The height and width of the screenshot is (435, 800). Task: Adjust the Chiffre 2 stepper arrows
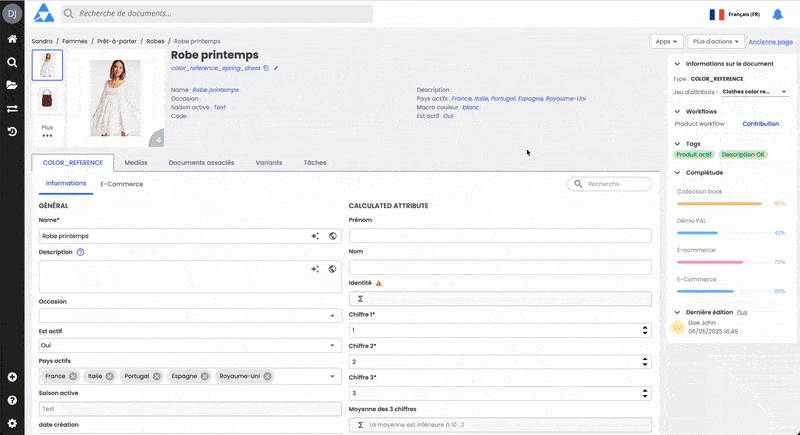tap(645, 362)
